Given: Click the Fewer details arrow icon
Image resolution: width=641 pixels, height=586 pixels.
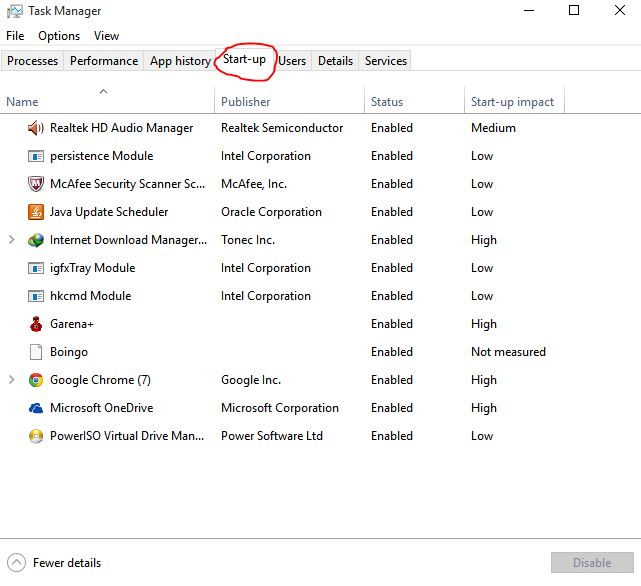Looking at the screenshot, I should click(16, 563).
